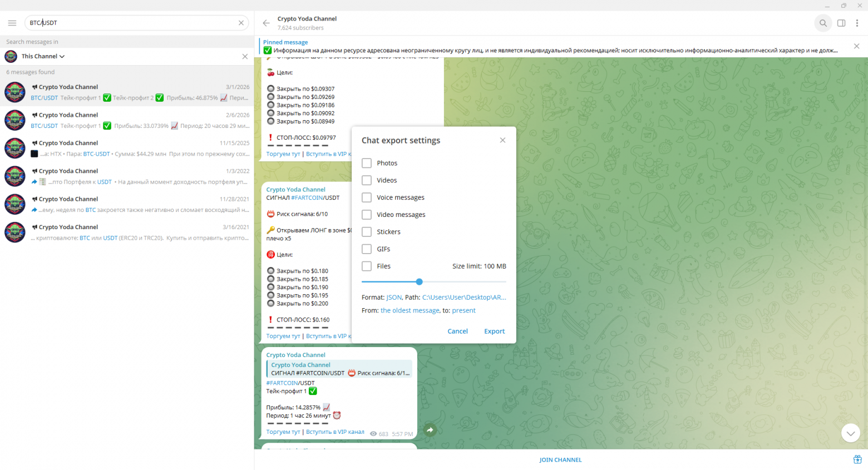The height and width of the screenshot is (470, 868).
Task: Open Торгуем тут link under СТОП-ЛОСС: $0.160
Action: tap(283, 336)
